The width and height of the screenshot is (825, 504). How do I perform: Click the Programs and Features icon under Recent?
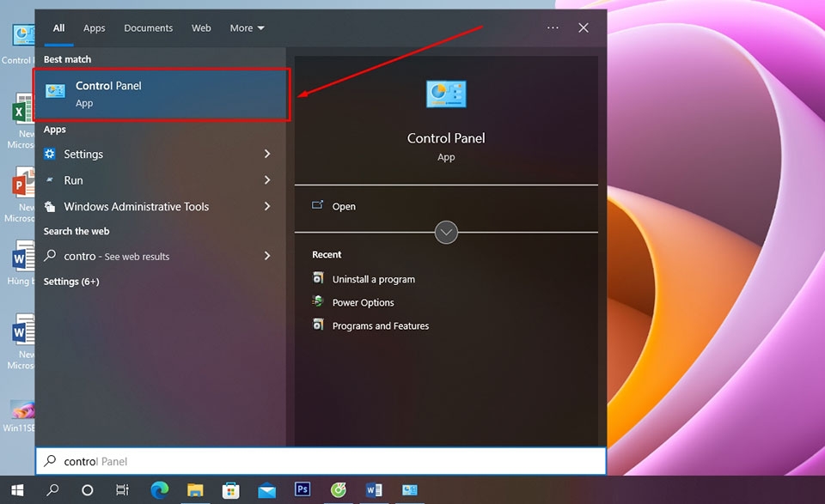coord(318,325)
